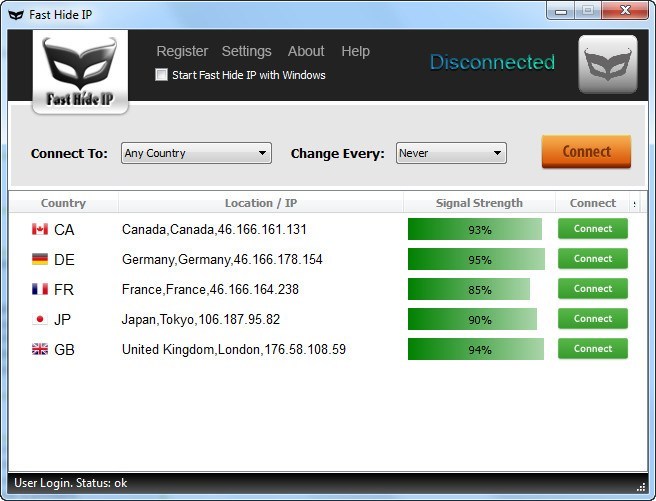656x501 pixels.
Task: Click the France flag icon
Action: (x=40, y=289)
